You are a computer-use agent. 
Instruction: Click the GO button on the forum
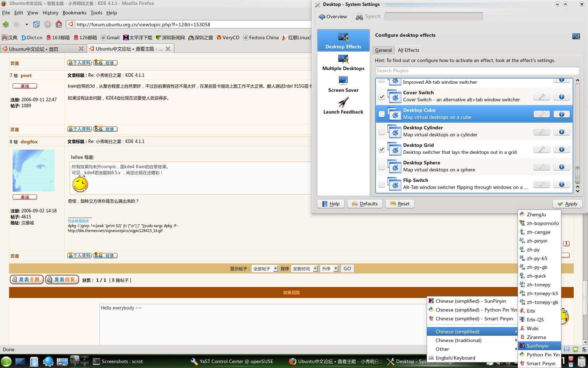click(347, 268)
